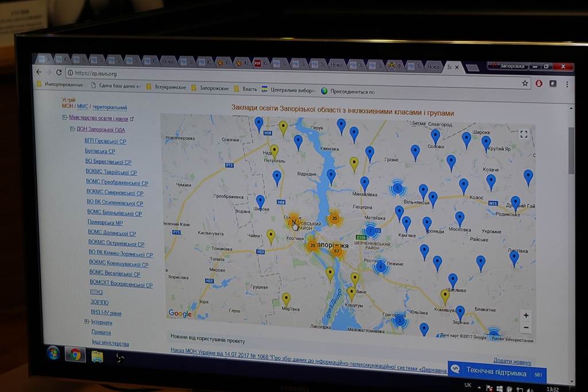The height and width of the screenshot is (392, 588).
Task: Open the Запорожские bookmarks folder
Action: [210, 88]
